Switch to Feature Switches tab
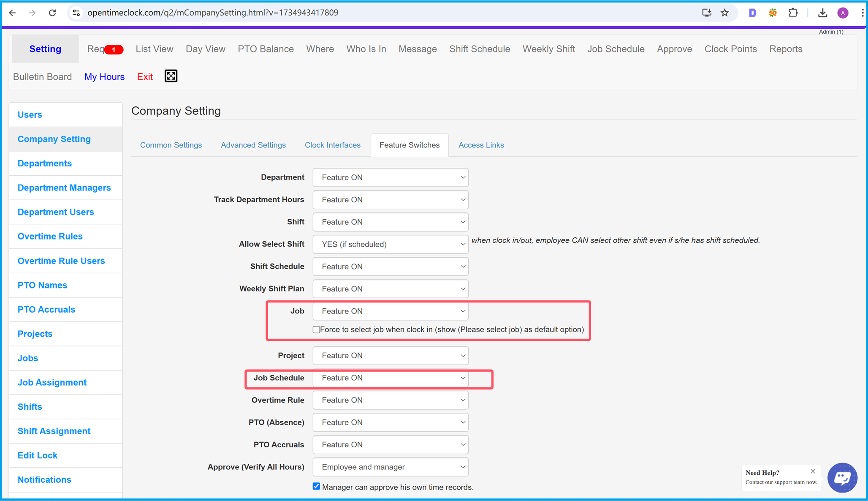Screen dimensions: 868x501 pos(410,145)
